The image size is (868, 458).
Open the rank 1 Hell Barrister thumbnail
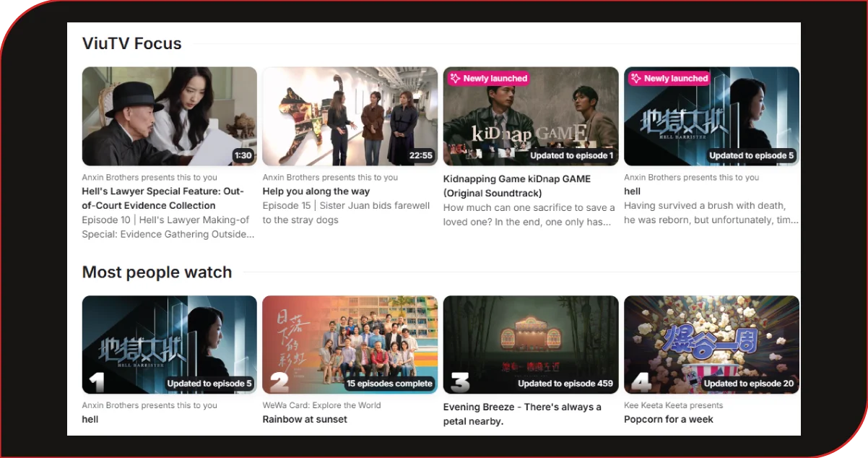(170, 345)
